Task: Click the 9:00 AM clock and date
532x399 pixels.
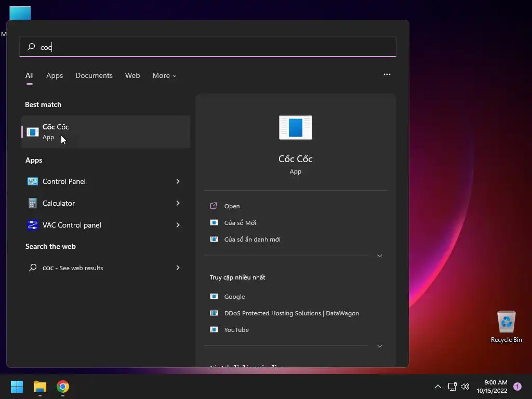Action: [492, 387]
